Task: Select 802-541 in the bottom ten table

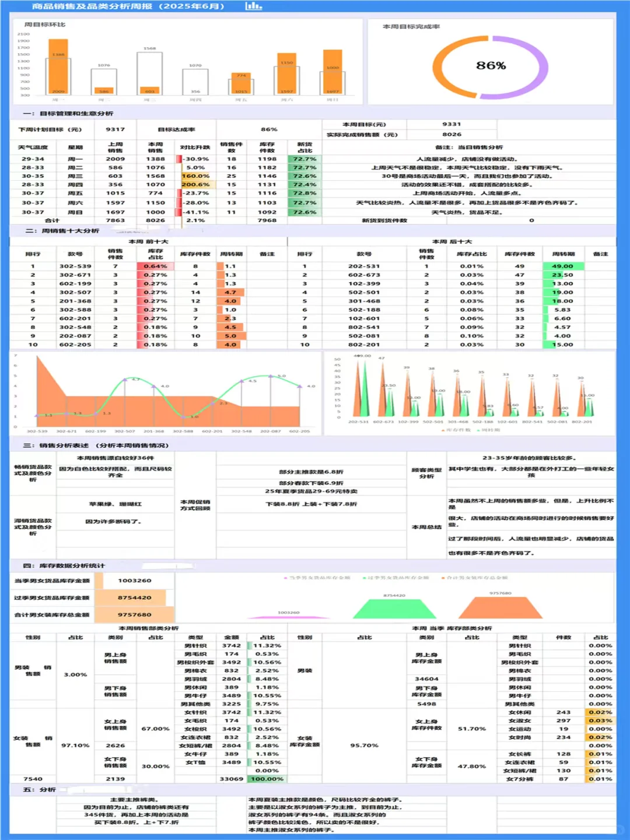Action: click(x=364, y=328)
